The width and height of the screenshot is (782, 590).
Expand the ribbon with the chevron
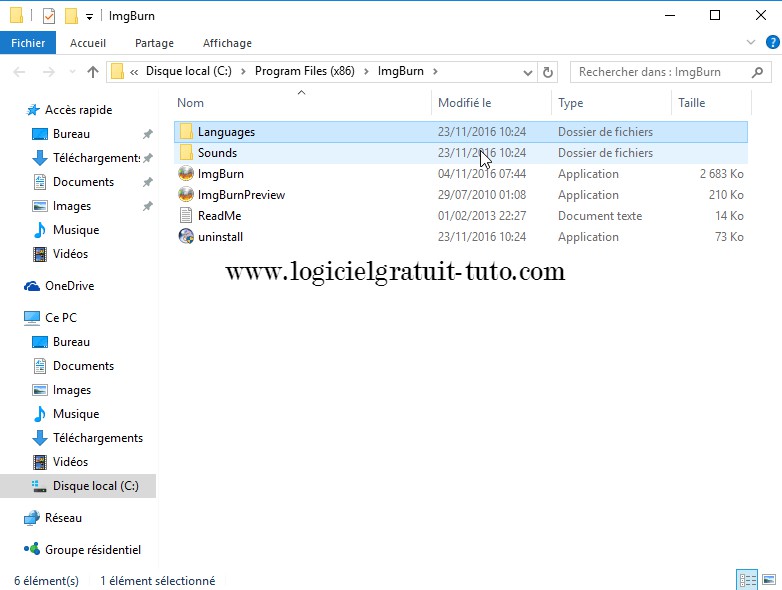(x=751, y=42)
